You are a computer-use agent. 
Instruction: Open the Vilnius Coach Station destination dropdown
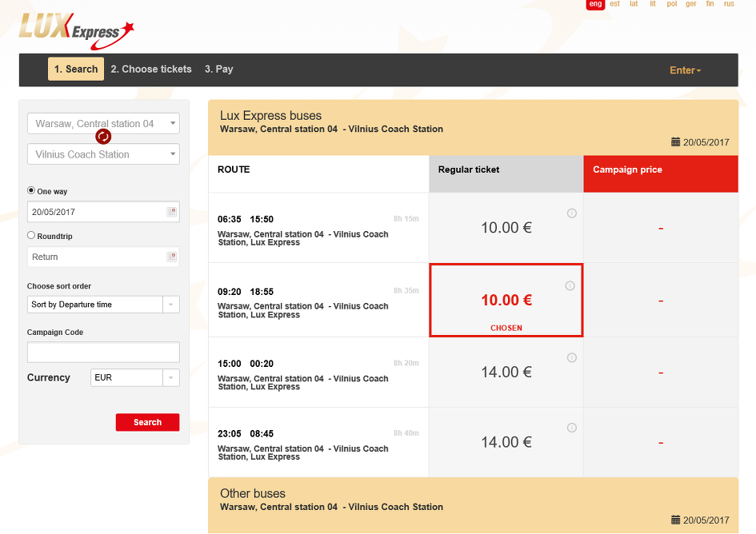[x=104, y=154]
